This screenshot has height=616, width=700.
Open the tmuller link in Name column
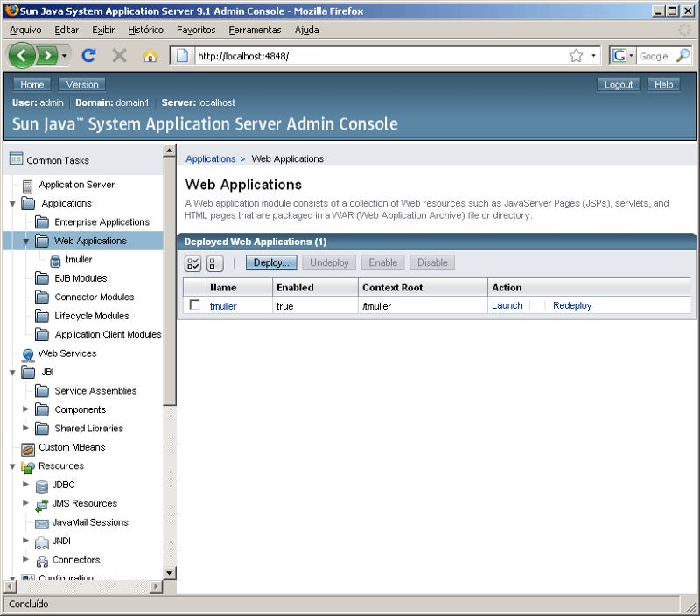coord(223,306)
